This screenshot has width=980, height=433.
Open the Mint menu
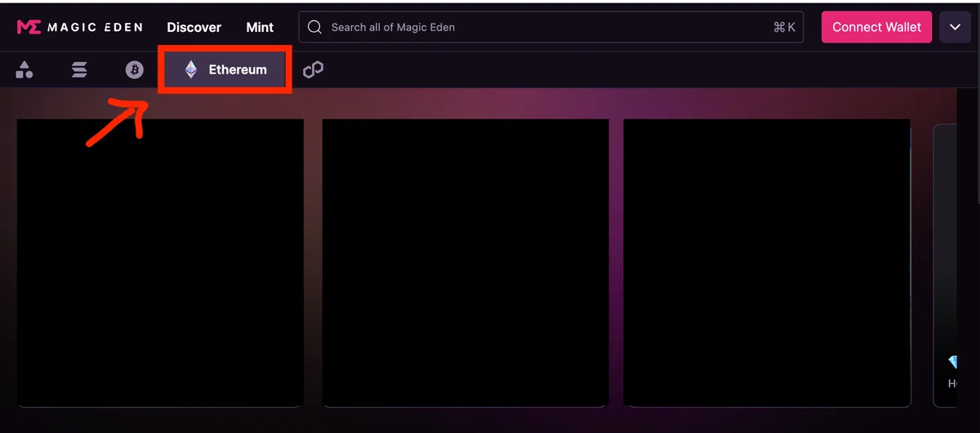pyautogui.click(x=260, y=27)
